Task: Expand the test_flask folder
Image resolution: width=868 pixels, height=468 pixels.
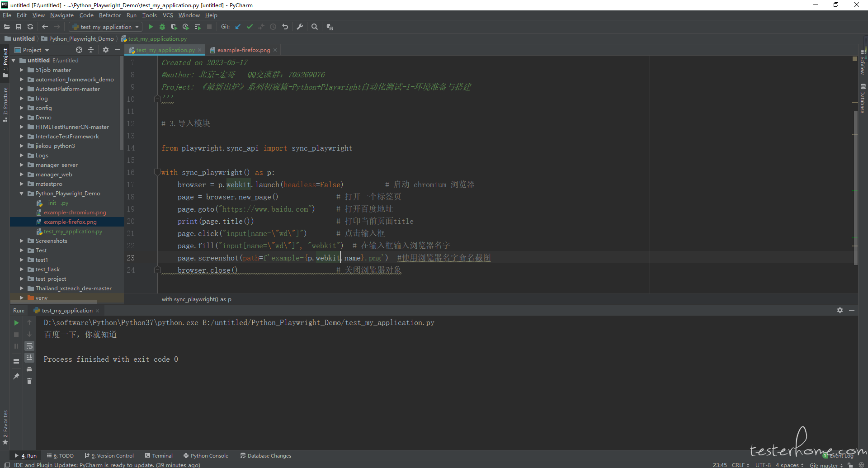Action: pos(21,269)
